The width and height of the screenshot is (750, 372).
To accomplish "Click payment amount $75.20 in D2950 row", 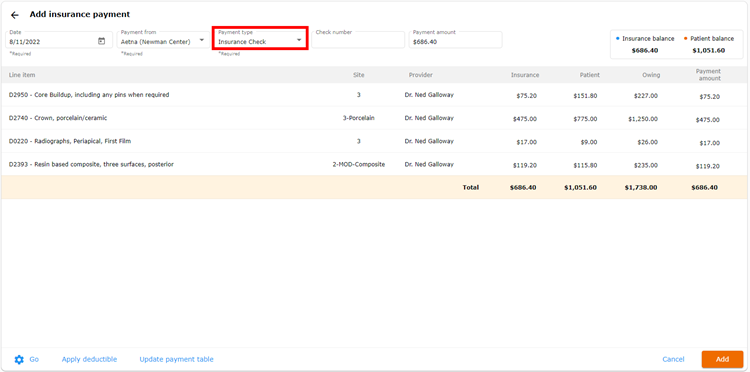I will coord(709,97).
